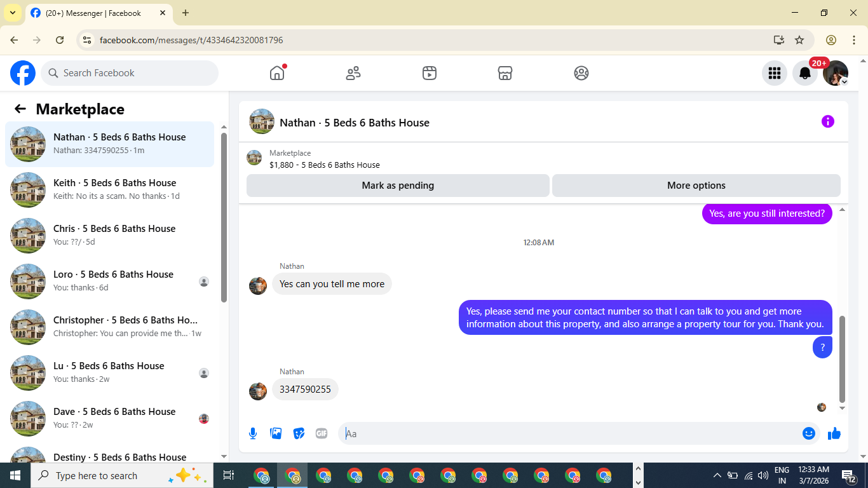Open the Chris conversation
868x488 pixels.
pyautogui.click(x=109, y=236)
